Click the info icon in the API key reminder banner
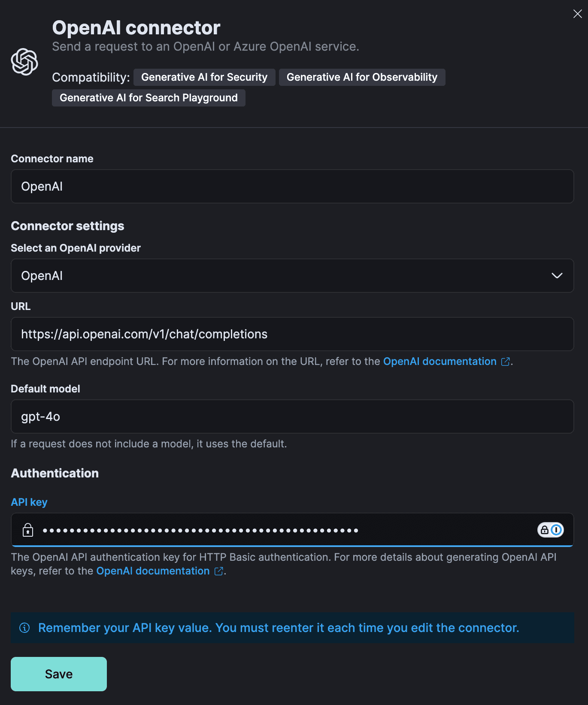588x705 pixels. click(x=24, y=628)
